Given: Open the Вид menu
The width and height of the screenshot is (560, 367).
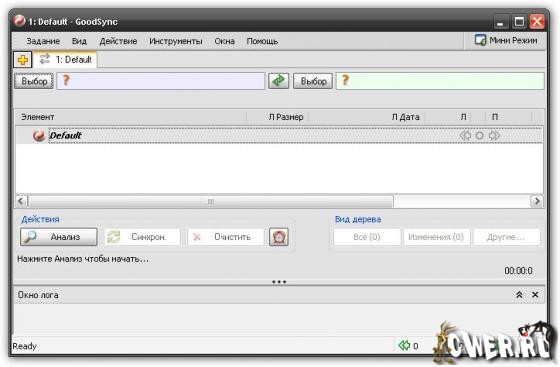Looking at the screenshot, I should click(79, 41).
